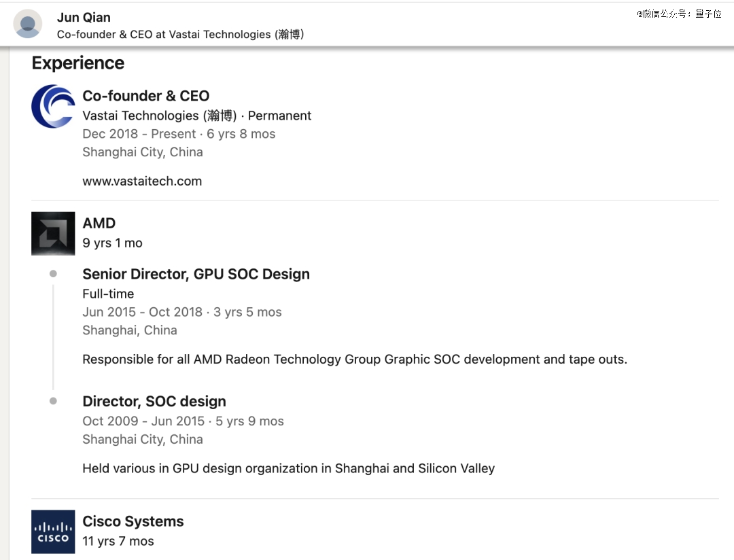The image size is (734, 560).
Task: Click the '11 yrs 7 mos' Cisco duration
Action: (x=118, y=541)
